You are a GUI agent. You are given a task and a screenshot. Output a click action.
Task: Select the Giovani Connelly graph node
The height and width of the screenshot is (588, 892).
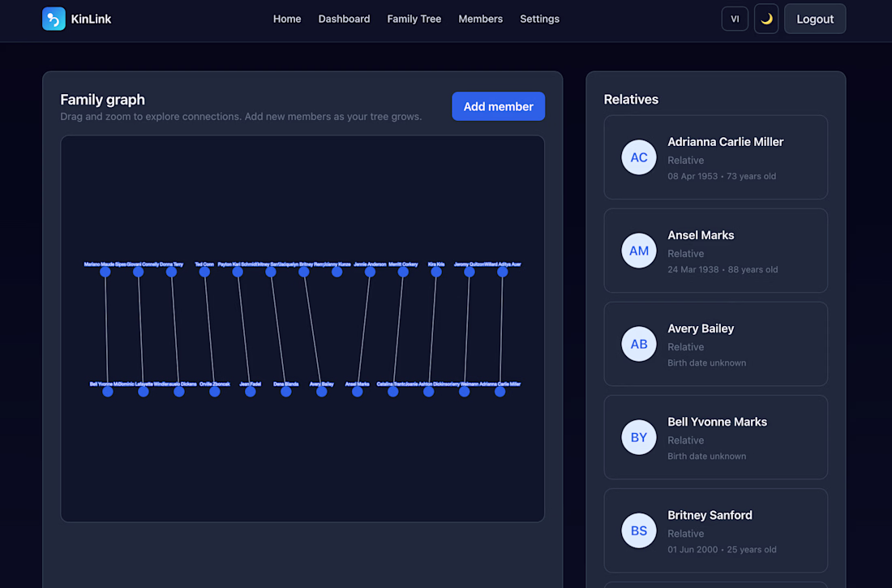[138, 272]
